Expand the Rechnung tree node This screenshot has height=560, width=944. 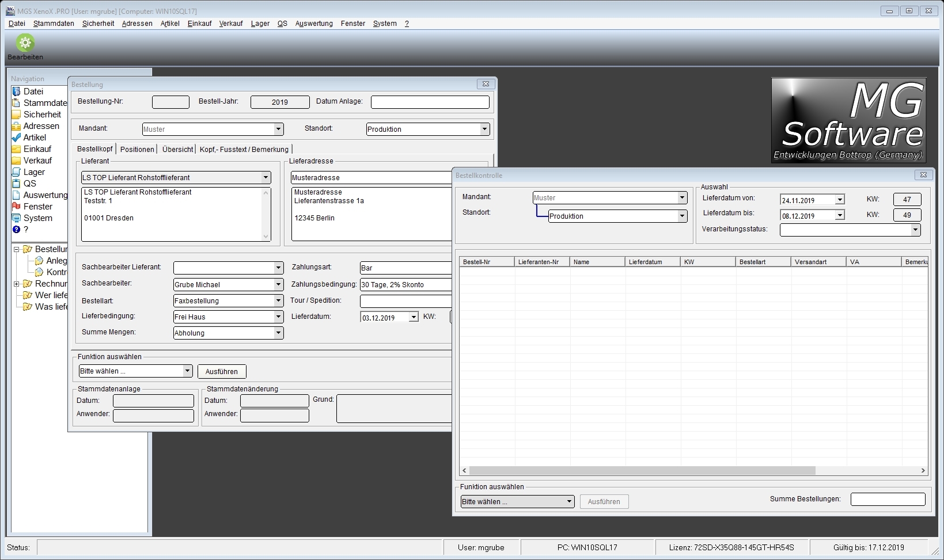point(17,284)
